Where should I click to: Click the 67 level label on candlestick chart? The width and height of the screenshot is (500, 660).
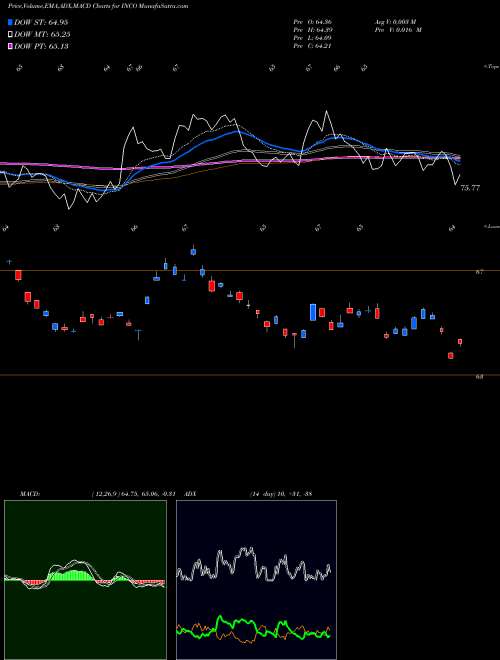(x=479, y=272)
